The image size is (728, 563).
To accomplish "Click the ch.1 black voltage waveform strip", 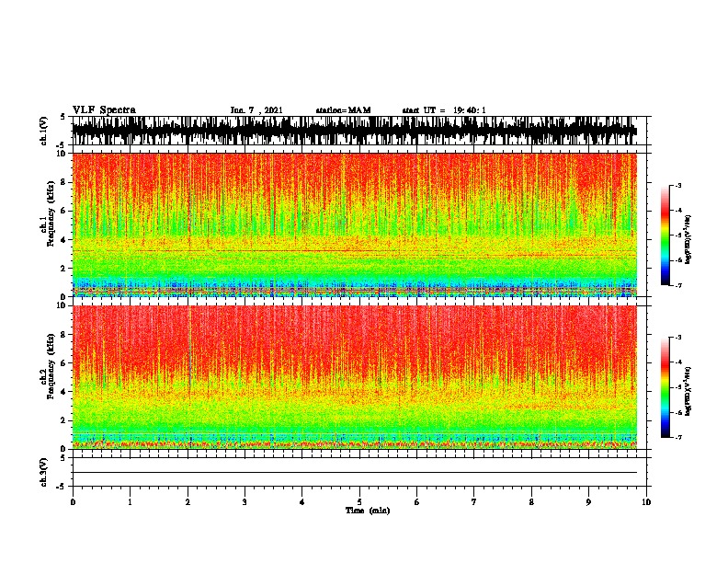I will pyautogui.click(x=355, y=131).
